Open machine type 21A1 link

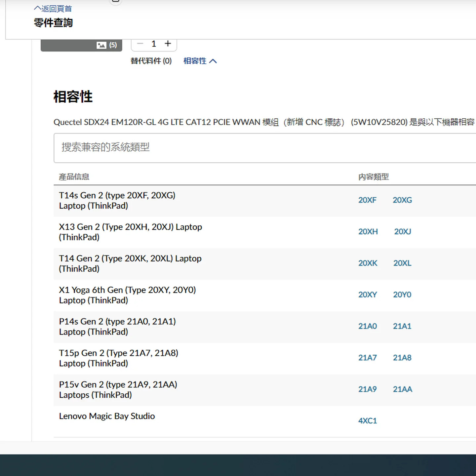click(402, 326)
